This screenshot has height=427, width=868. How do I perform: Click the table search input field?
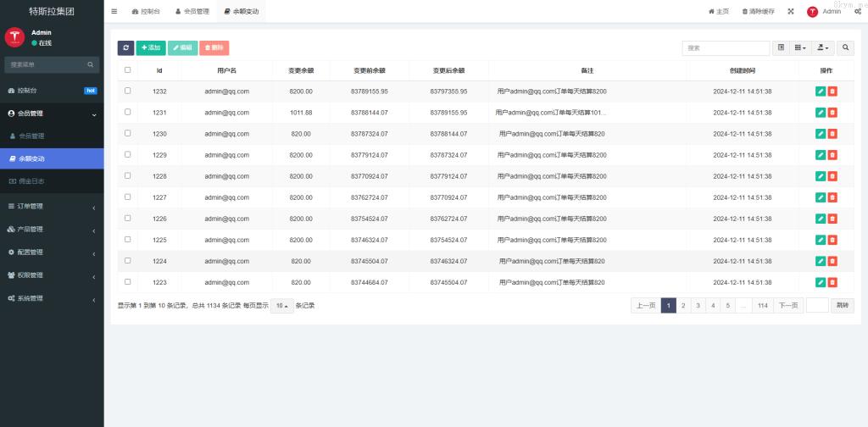click(x=726, y=48)
